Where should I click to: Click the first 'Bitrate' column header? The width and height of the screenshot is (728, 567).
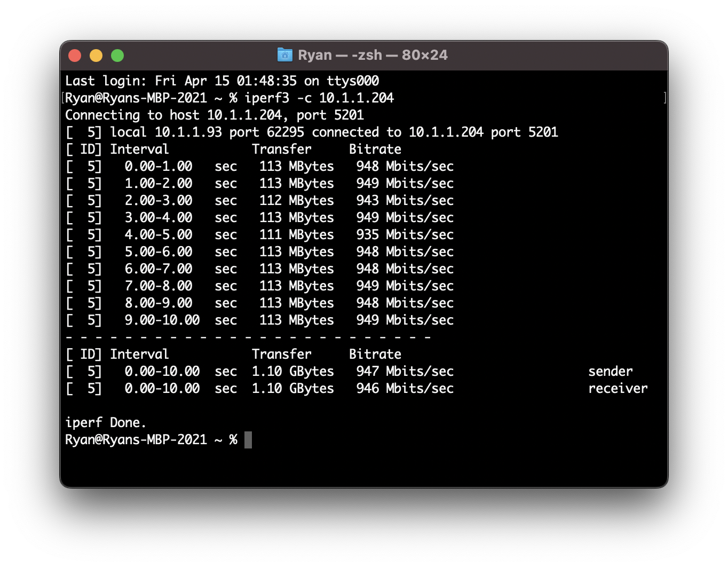click(375, 149)
